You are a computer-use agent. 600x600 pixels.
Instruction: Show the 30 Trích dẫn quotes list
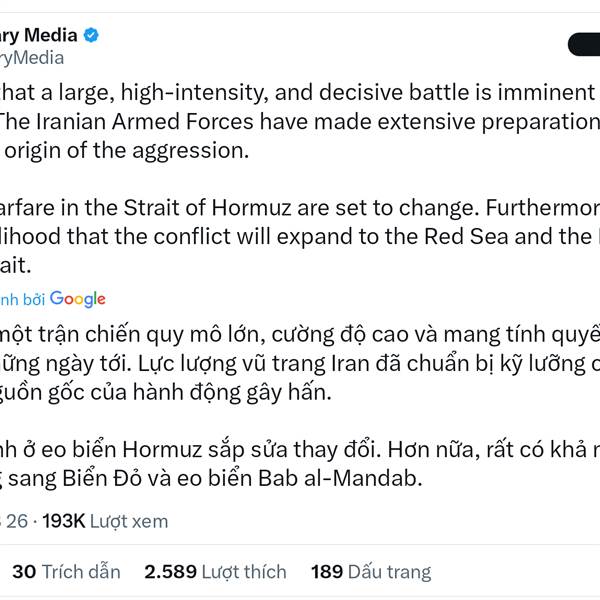(x=66, y=572)
